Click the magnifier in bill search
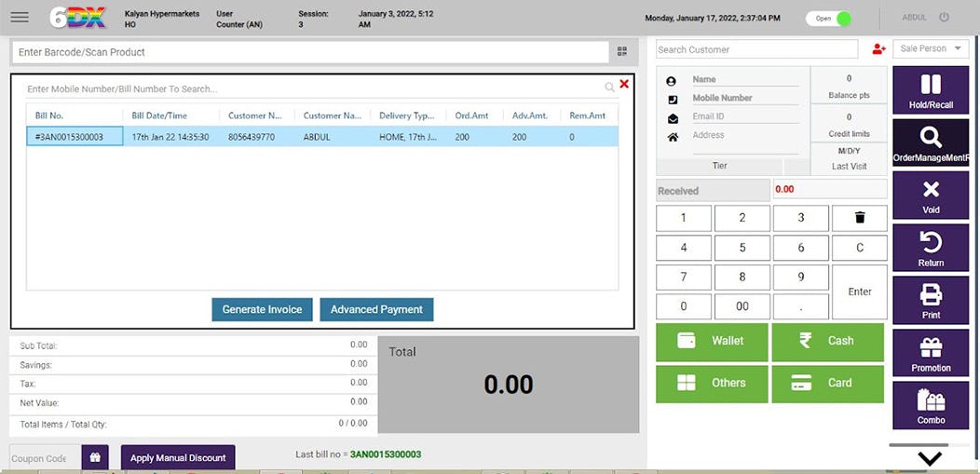 click(609, 88)
